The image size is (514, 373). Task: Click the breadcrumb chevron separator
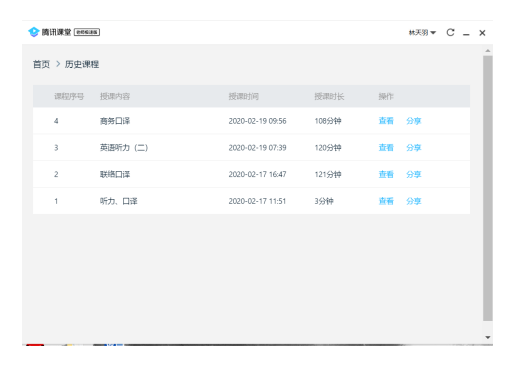[x=58, y=64]
